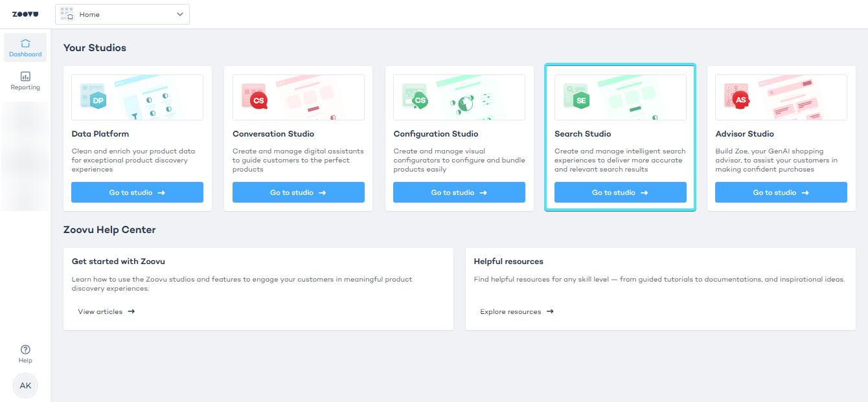868x402 pixels.
Task: Go to studio for Conversation Studio
Action: pos(299,192)
